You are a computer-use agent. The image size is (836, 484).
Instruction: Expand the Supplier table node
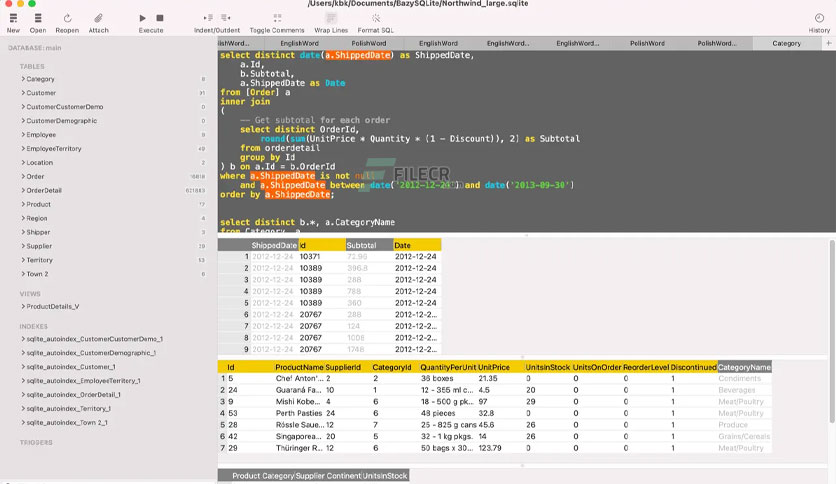tap(23, 246)
